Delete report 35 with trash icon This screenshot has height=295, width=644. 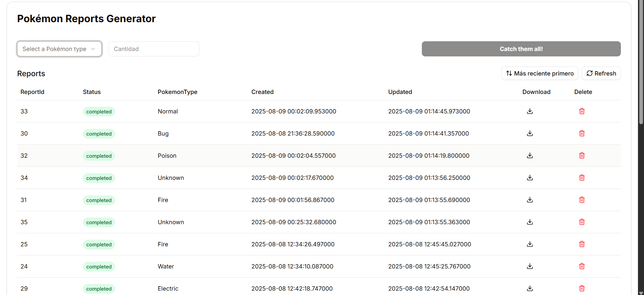[582, 222]
